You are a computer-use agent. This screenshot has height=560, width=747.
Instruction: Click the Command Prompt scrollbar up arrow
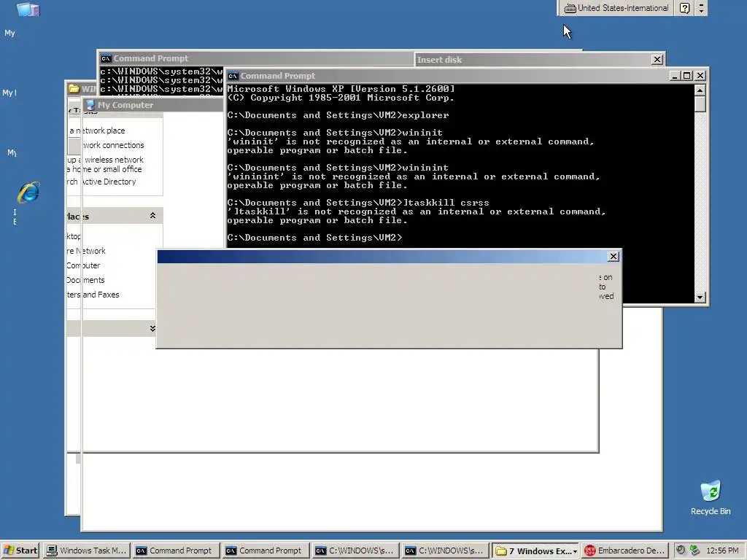pyautogui.click(x=700, y=90)
